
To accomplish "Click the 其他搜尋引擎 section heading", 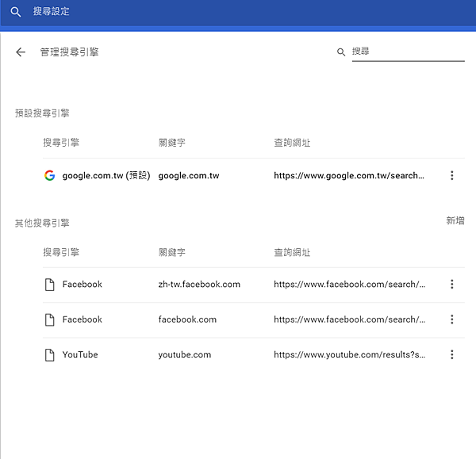I will 42,224.
